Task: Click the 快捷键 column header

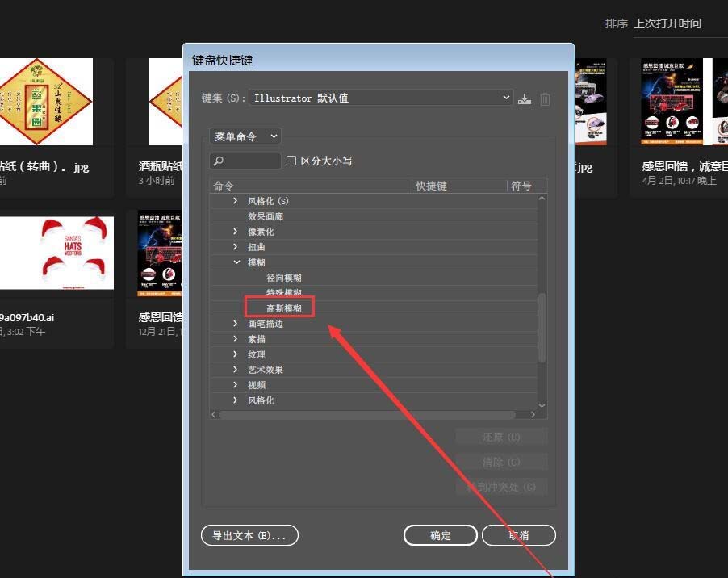Action: click(432, 185)
